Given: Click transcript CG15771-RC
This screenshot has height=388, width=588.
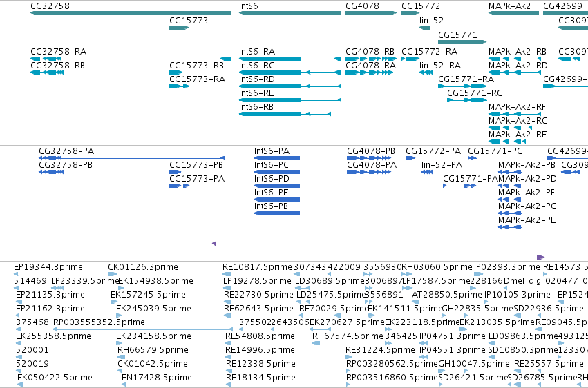Looking at the screenshot, I should pos(467,100).
